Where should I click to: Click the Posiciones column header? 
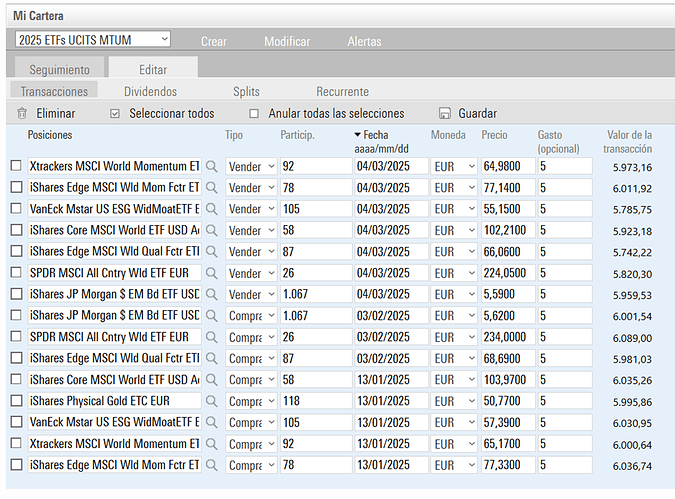(50, 135)
